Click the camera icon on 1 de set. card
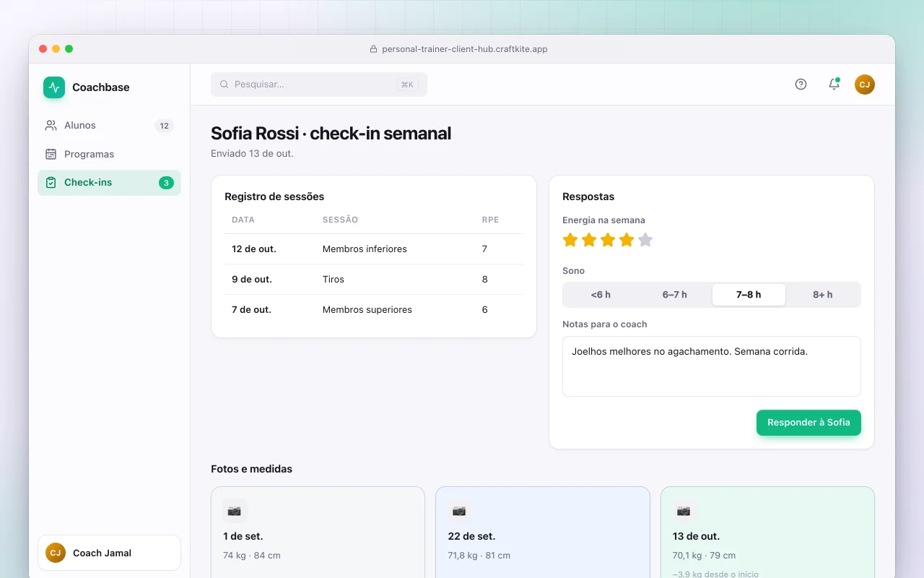 (x=235, y=511)
